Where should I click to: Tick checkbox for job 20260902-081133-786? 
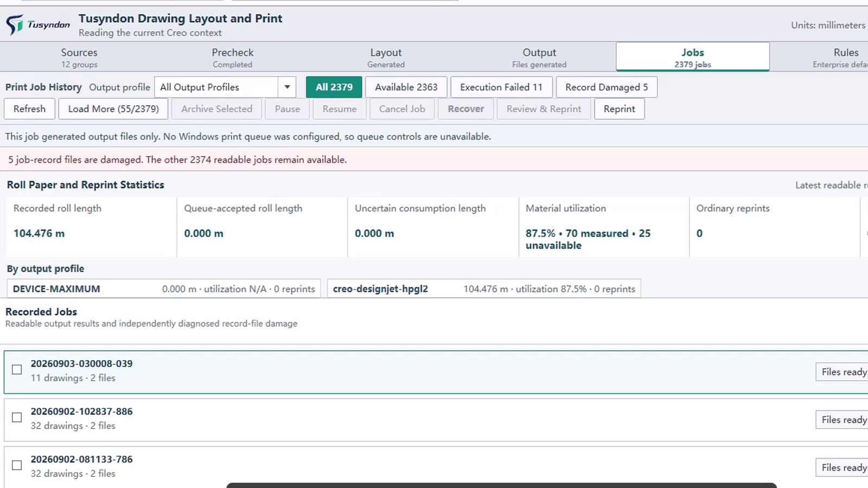pos(17,465)
